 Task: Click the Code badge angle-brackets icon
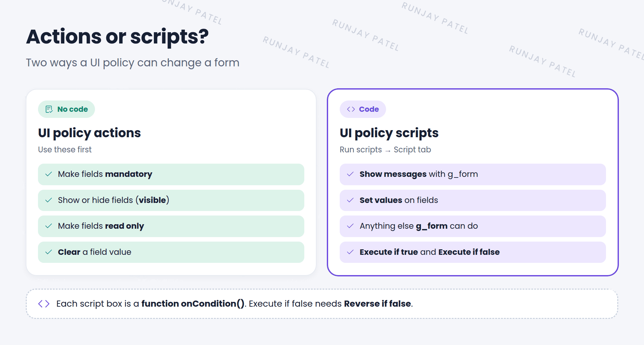pyautogui.click(x=351, y=110)
